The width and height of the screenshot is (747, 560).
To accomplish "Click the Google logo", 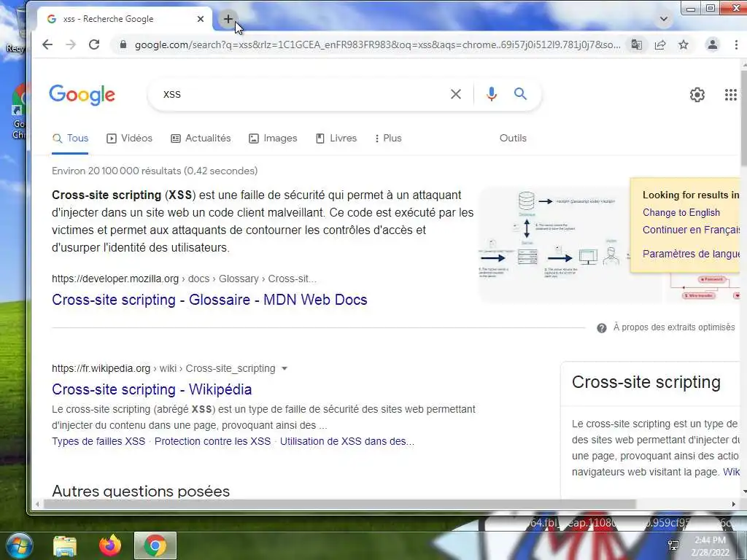I will 82,94.
